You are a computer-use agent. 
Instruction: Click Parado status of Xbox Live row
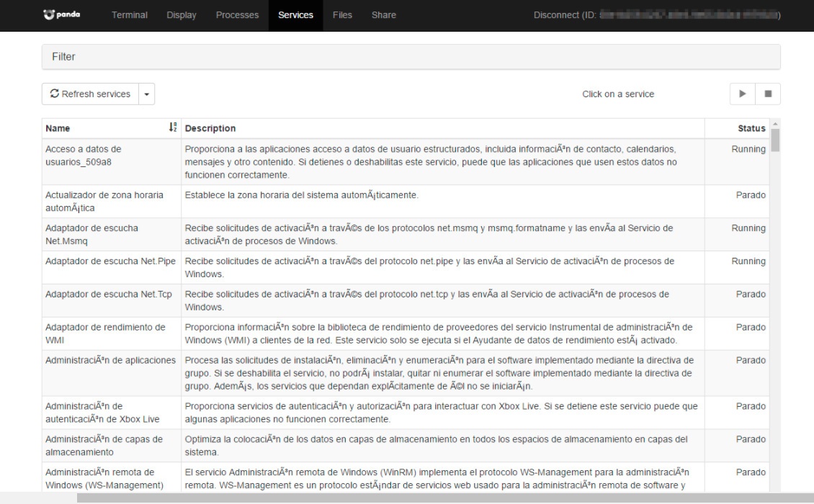point(751,406)
